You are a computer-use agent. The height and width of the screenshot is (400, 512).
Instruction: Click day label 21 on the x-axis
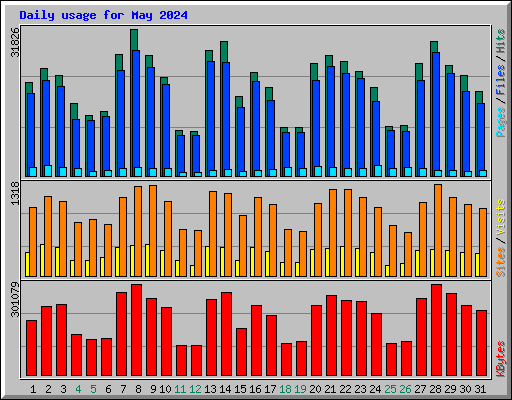coord(330,389)
